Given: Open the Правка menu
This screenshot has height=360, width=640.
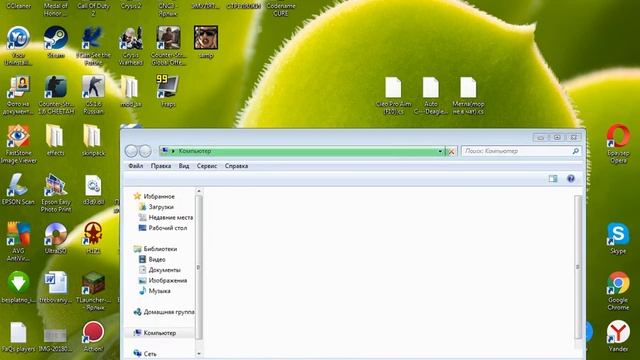Looking at the screenshot, I should point(161,166).
